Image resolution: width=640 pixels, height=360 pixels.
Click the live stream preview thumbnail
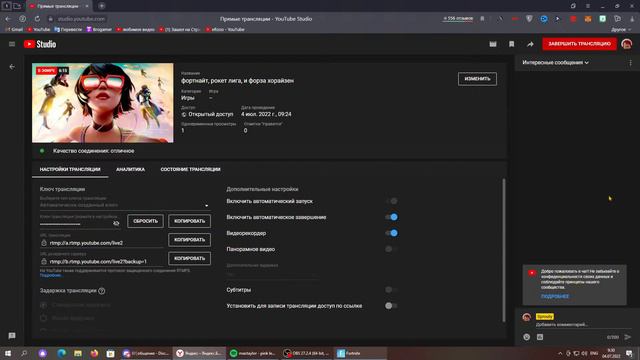pos(102,103)
